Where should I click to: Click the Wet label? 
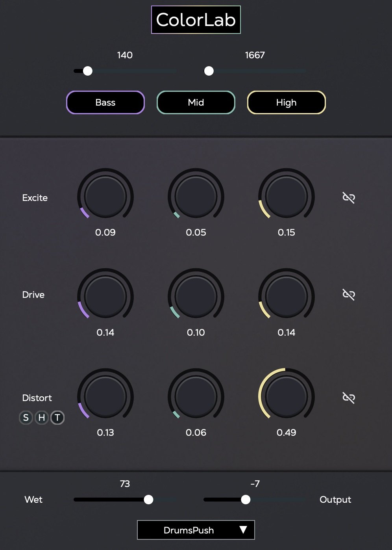(33, 500)
